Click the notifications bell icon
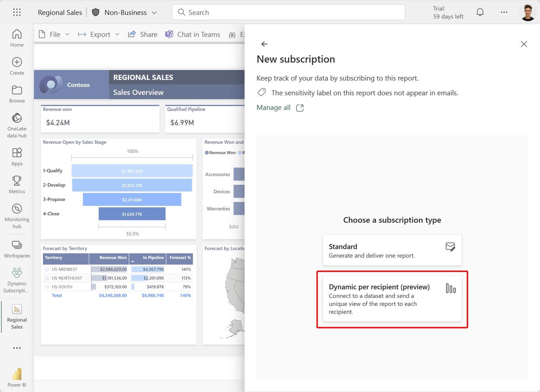The width and height of the screenshot is (540, 392). pos(480,12)
